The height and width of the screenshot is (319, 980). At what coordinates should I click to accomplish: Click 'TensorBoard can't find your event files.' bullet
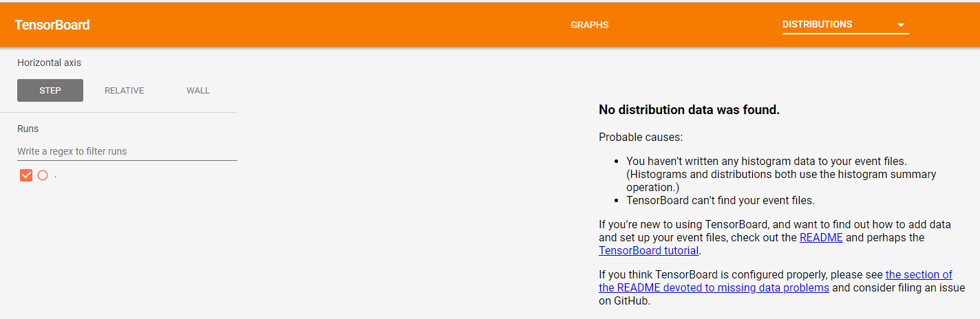point(721,201)
